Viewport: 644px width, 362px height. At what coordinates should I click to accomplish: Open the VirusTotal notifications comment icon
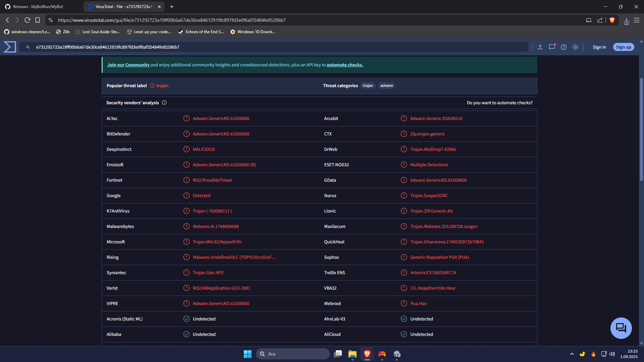point(552,47)
